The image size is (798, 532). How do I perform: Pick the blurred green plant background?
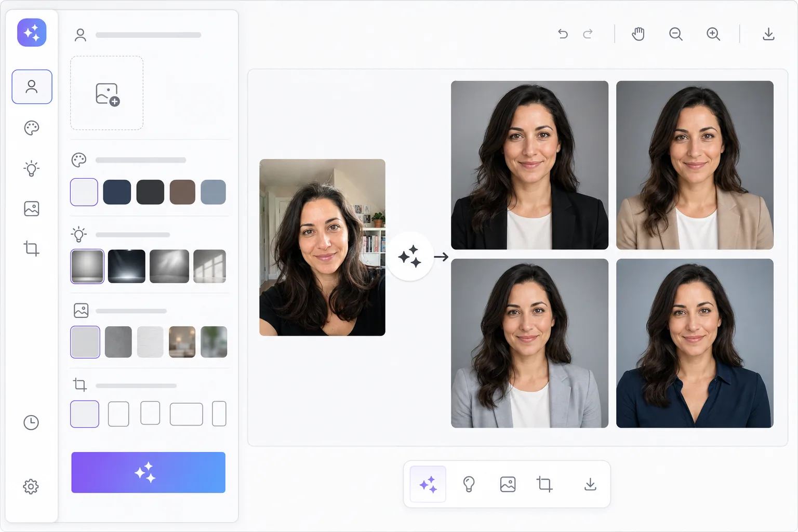[214, 342]
